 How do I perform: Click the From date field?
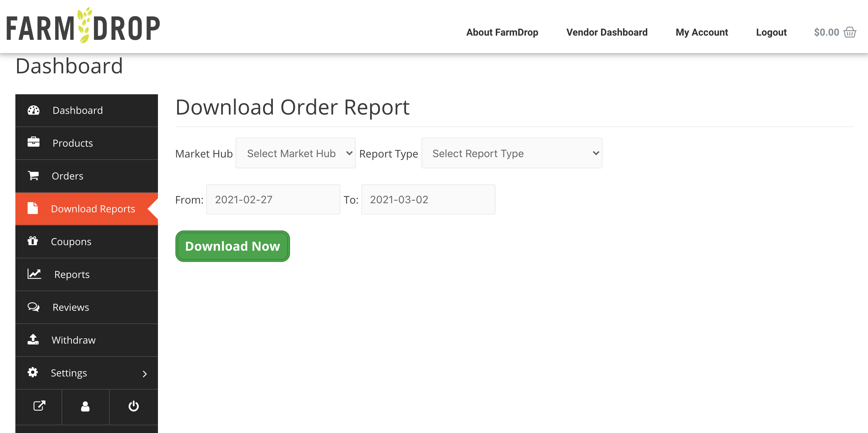(x=273, y=199)
